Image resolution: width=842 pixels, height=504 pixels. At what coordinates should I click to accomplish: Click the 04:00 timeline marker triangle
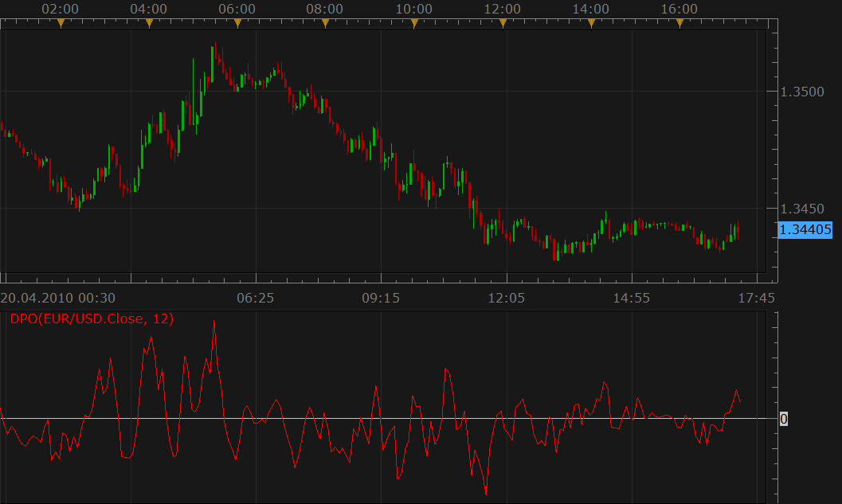(149, 23)
